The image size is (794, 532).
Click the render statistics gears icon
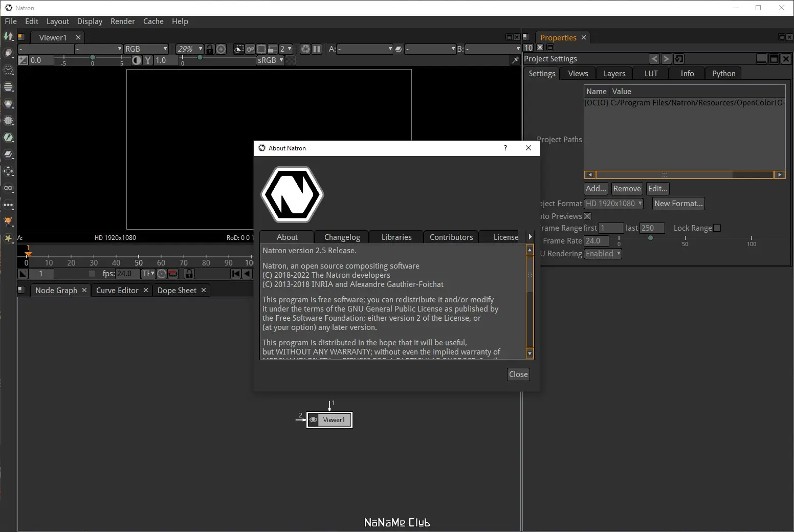pyautogui.click(x=250, y=49)
